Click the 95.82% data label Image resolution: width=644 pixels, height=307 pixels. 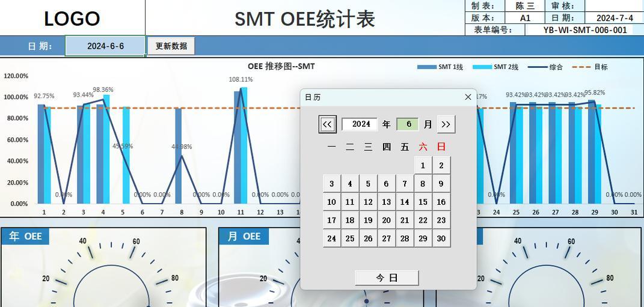[x=595, y=93]
